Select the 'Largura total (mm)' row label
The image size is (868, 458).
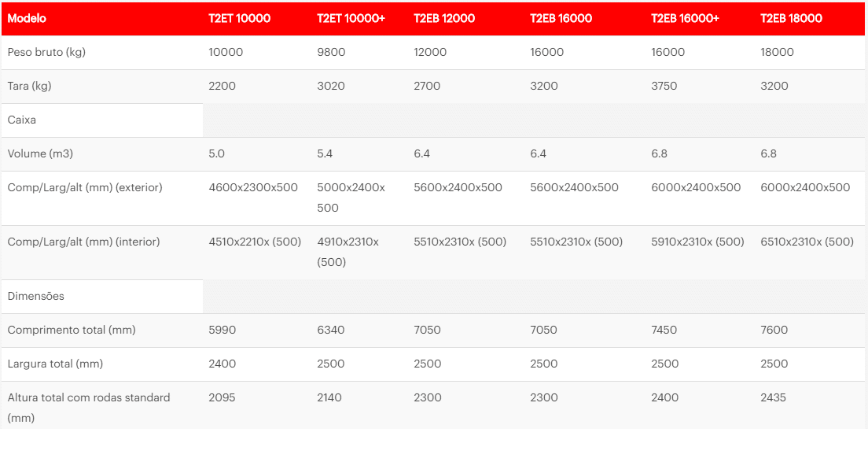pos(55,364)
